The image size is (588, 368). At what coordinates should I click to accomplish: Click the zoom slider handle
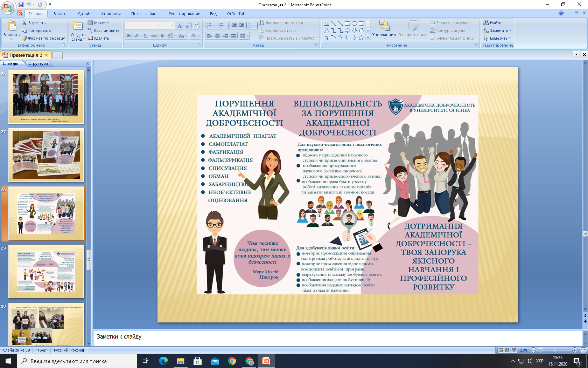[x=540, y=350]
